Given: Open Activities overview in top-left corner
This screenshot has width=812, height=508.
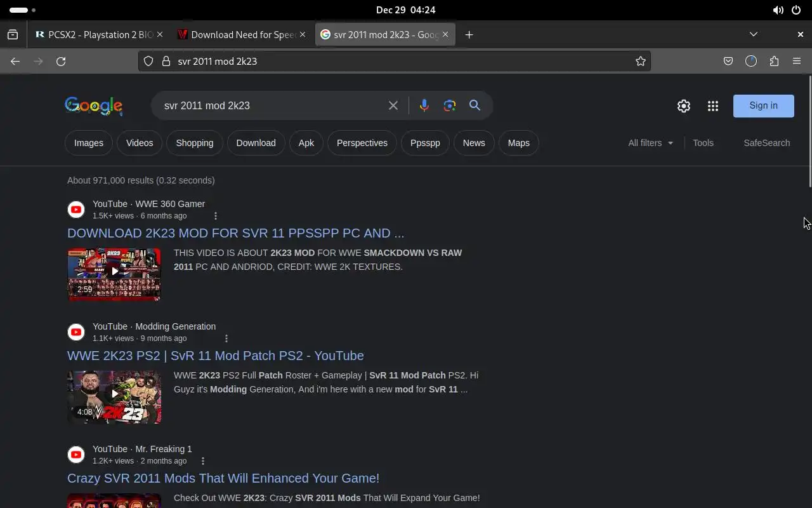Looking at the screenshot, I should 23,10.
